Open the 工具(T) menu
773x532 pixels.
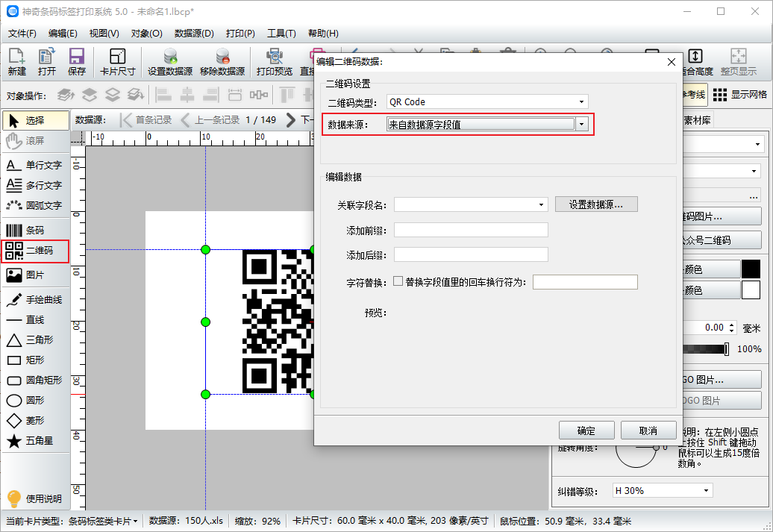coord(281,34)
